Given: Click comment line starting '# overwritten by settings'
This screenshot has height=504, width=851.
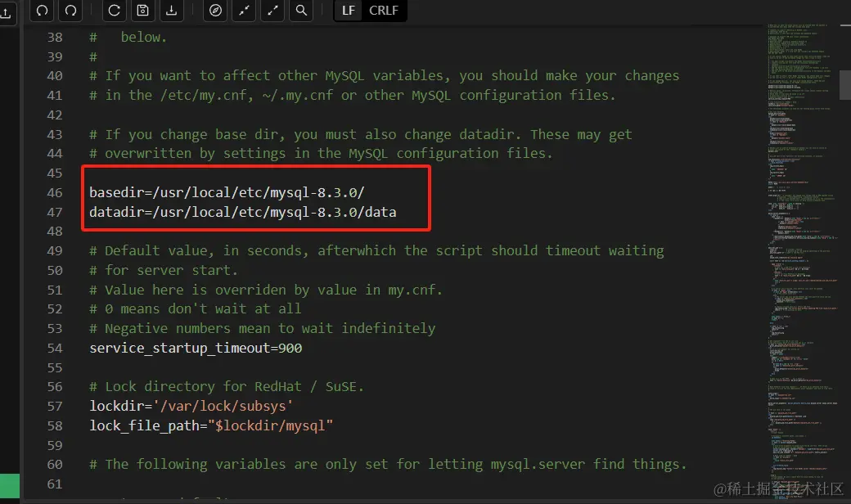Looking at the screenshot, I should coord(321,154).
